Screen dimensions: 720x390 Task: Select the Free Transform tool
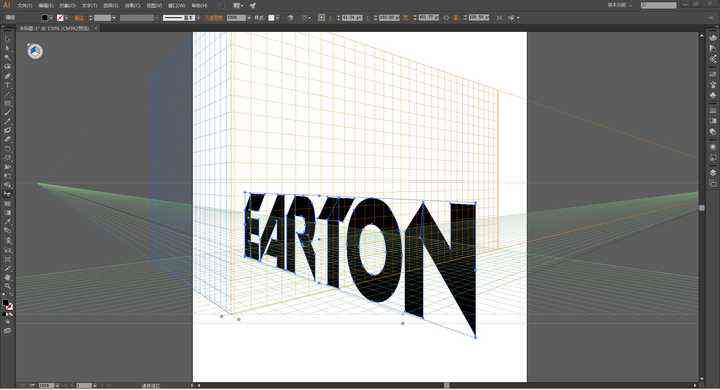point(7,176)
